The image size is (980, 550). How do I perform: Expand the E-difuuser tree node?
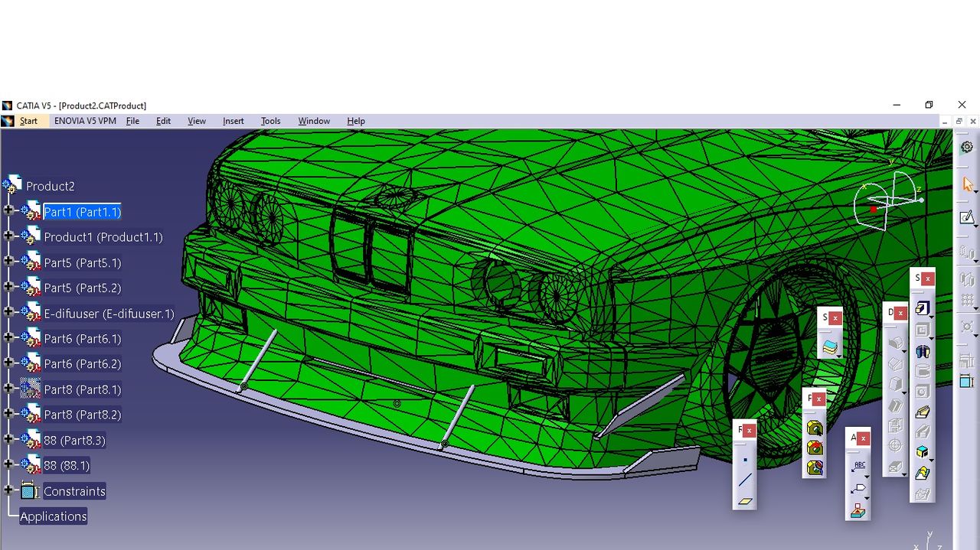tap(8, 313)
